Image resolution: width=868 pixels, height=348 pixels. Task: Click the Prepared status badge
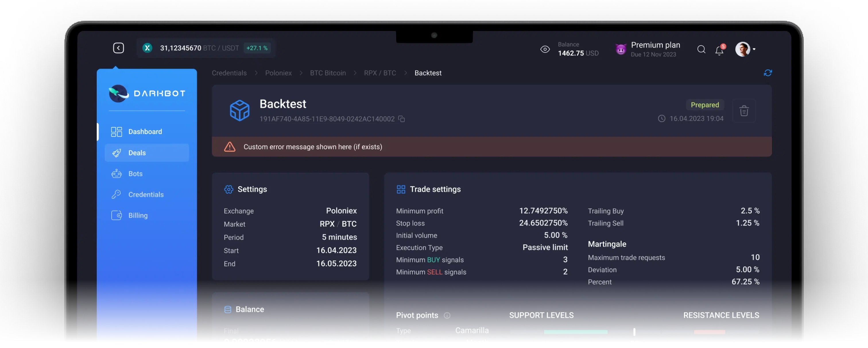705,105
